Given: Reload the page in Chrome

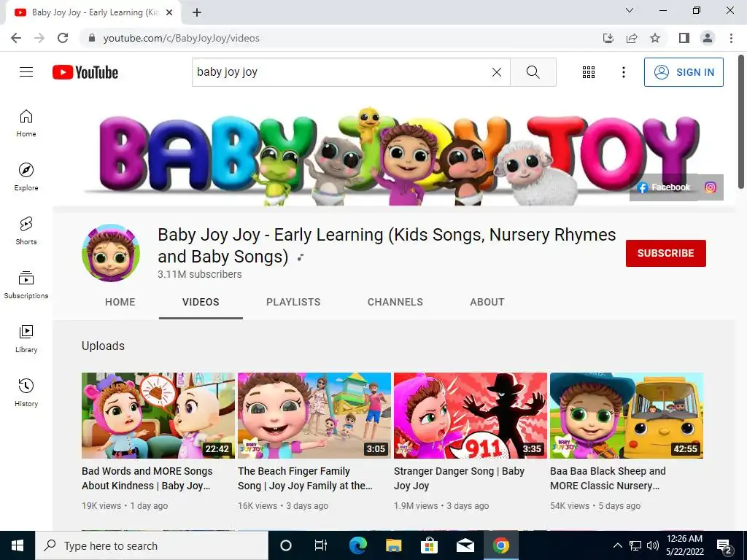Looking at the screenshot, I should pyautogui.click(x=63, y=38).
